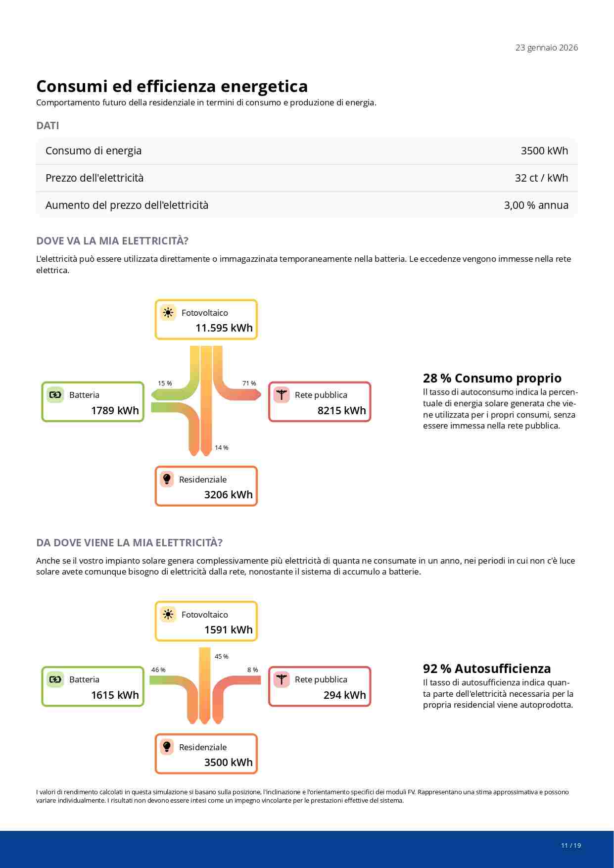Click the sun icon beside Fotovoltaico 11.595 kWh
614x868 pixels.
tap(168, 313)
